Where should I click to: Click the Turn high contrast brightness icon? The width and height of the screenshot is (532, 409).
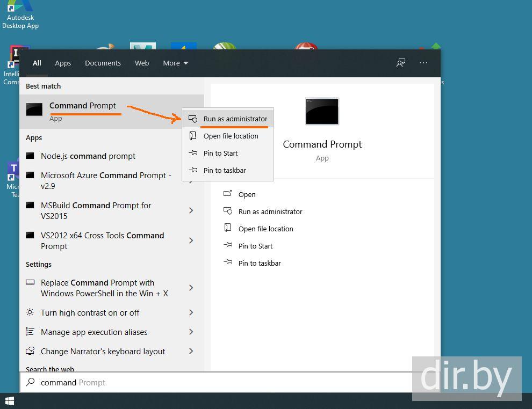click(x=31, y=313)
